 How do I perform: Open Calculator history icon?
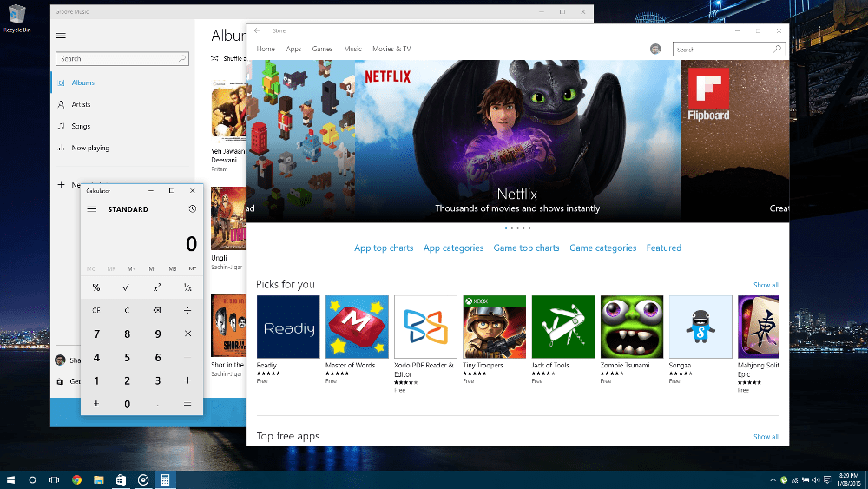coord(192,208)
